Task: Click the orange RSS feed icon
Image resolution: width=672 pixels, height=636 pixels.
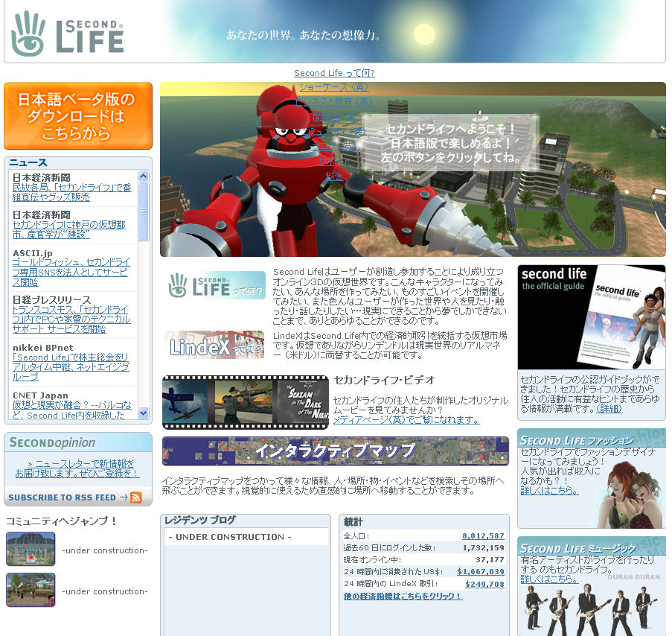Action: point(136,497)
